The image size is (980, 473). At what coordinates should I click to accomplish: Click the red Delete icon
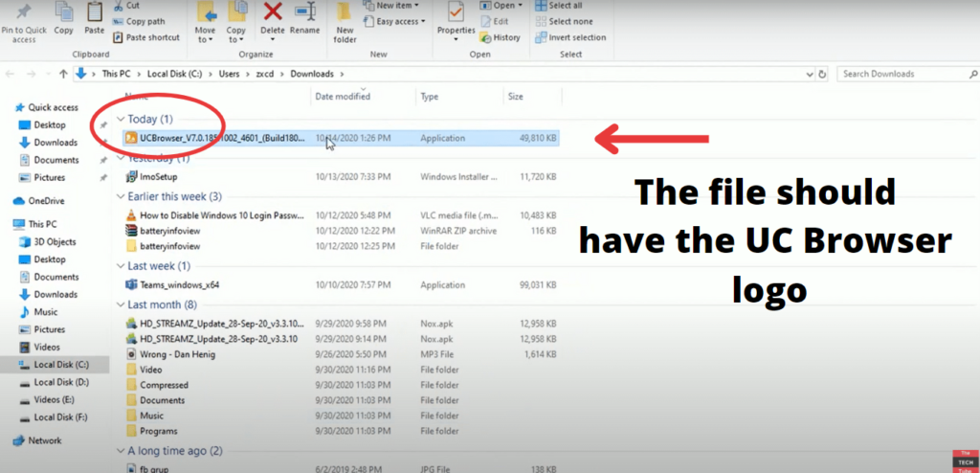point(273,11)
